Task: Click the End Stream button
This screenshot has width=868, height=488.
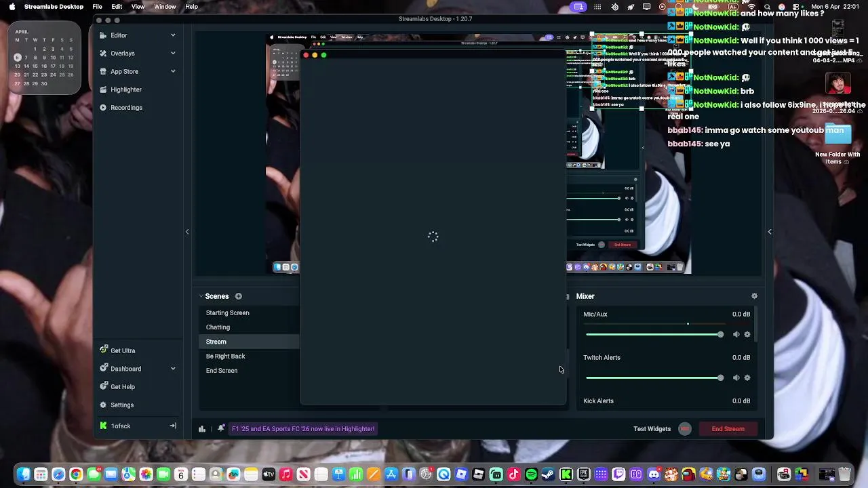Action: point(728,428)
